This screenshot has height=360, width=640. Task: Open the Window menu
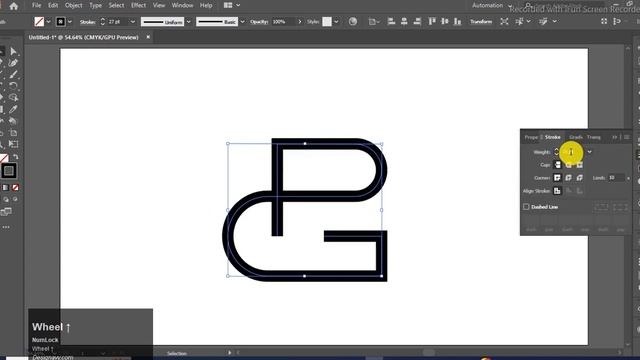tap(182, 5)
